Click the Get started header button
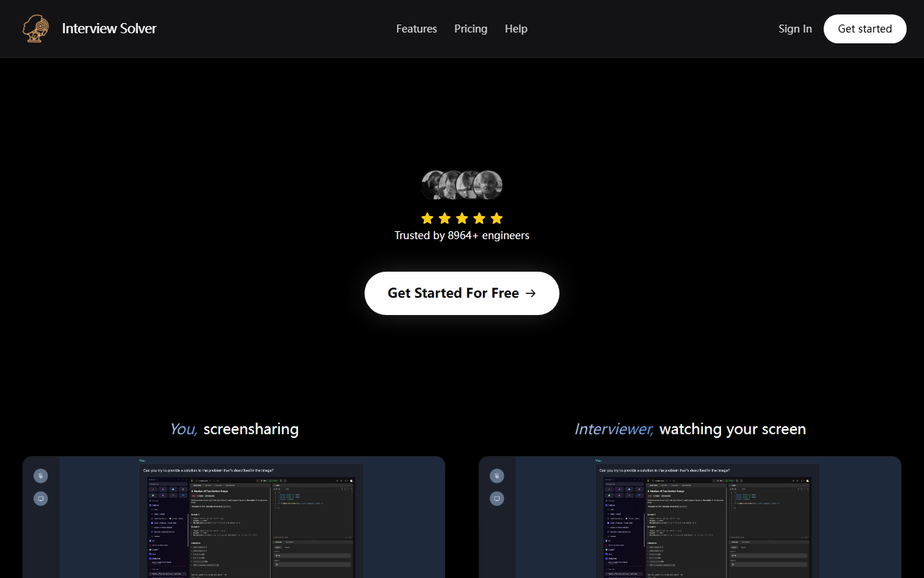 click(x=865, y=29)
